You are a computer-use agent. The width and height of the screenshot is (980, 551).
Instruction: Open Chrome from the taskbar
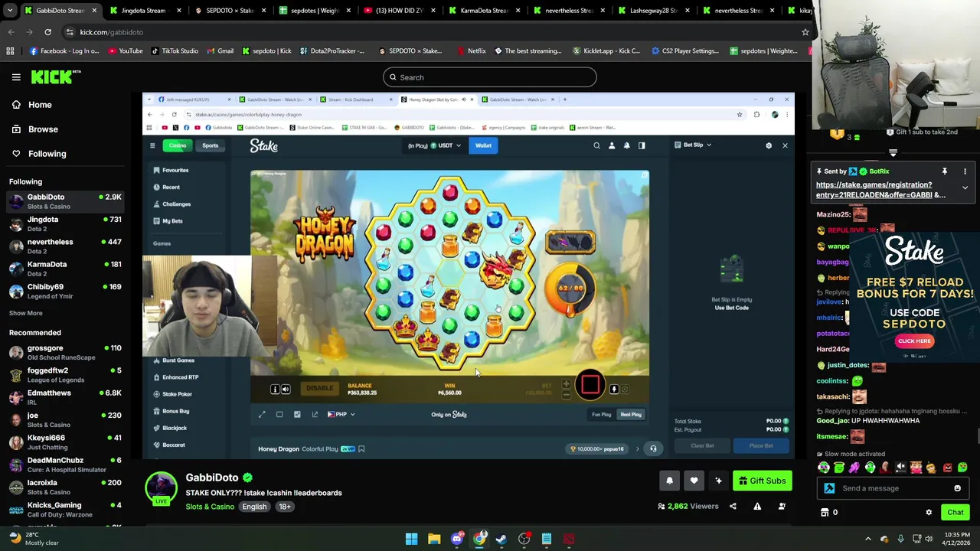tap(479, 539)
